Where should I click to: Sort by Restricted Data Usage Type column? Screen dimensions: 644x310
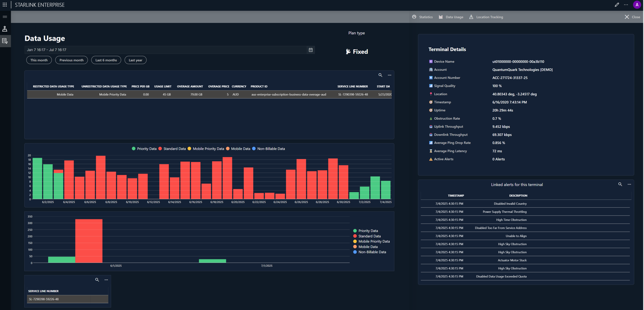tap(53, 86)
